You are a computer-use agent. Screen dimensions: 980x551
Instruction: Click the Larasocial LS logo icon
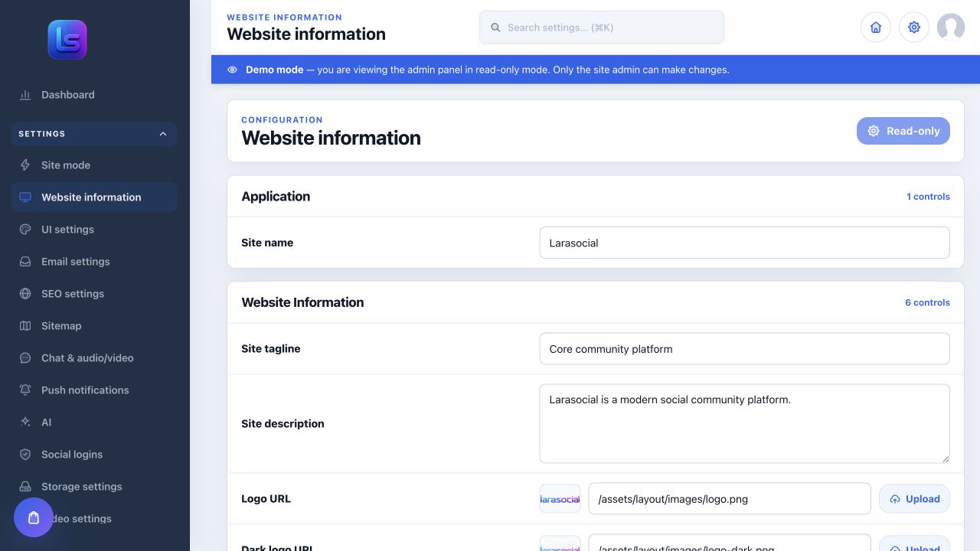tap(67, 40)
